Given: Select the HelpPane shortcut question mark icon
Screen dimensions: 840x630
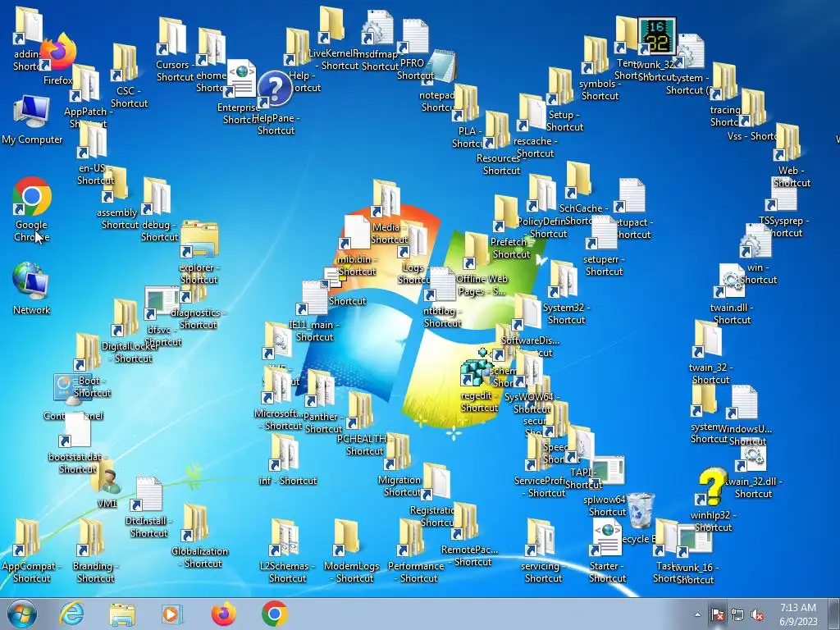Looking at the screenshot, I should pos(275,89).
